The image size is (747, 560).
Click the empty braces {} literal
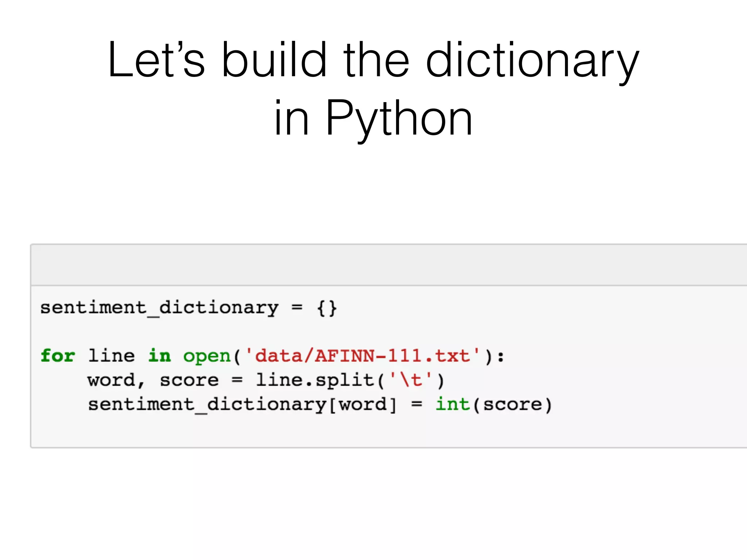click(327, 308)
